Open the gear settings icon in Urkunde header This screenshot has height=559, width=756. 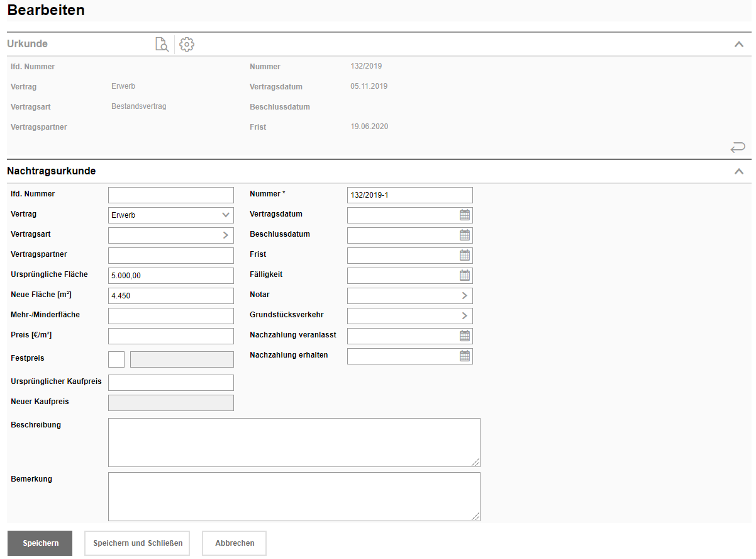tap(187, 44)
